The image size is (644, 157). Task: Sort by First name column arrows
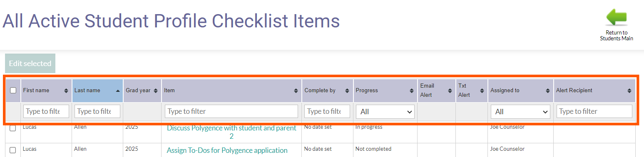pyautogui.click(x=66, y=91)
